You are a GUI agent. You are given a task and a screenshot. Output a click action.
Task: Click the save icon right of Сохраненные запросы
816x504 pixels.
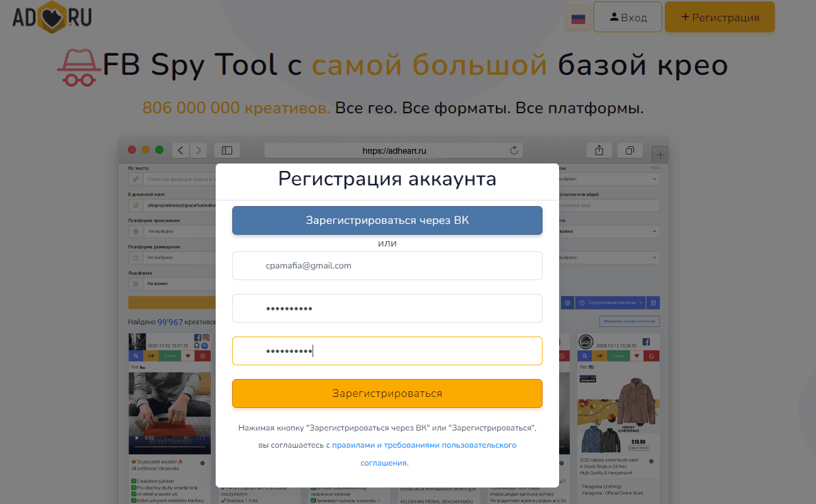[x=653, y=303]
